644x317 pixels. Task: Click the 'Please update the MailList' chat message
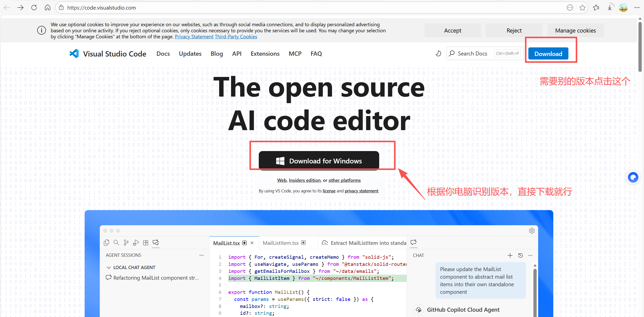click(x=481, y=280)
